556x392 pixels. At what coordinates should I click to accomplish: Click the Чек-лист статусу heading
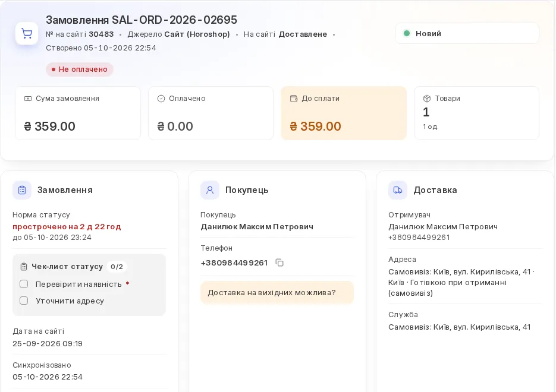click(x=67, y=267)
